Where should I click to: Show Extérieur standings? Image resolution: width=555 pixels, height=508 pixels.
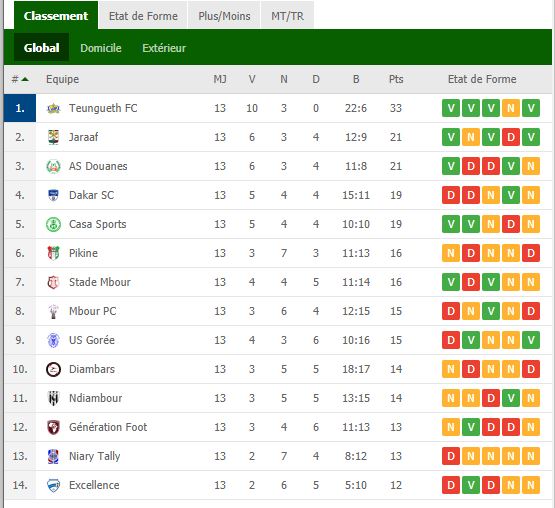coord(164,48)
